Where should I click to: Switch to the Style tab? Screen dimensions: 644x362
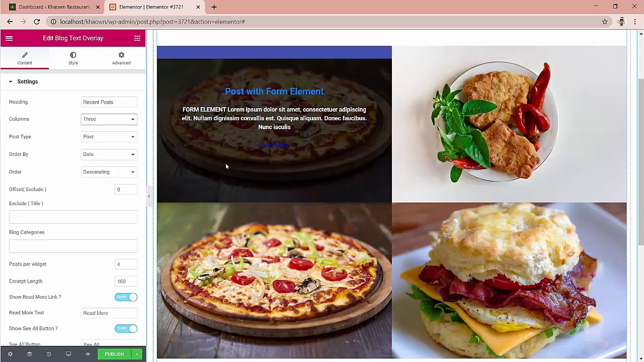73,58
